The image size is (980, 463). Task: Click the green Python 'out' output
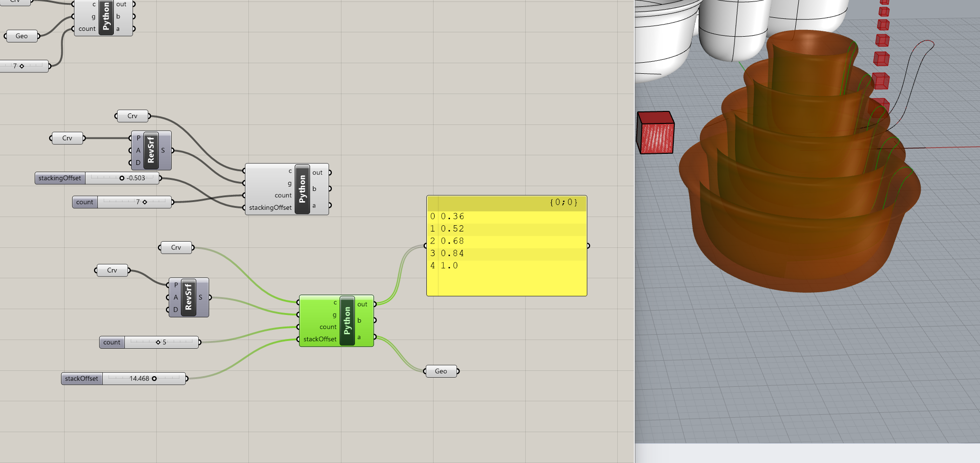point(363,304)
